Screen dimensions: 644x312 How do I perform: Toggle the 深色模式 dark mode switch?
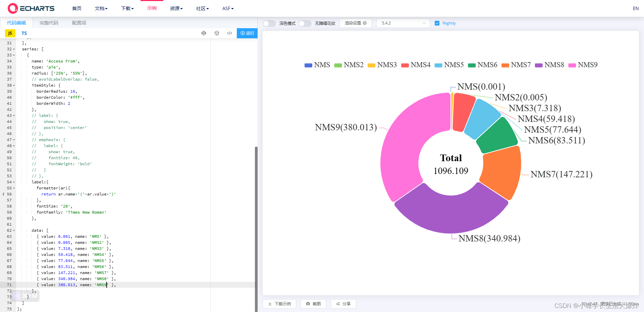[x=269, y=23]
